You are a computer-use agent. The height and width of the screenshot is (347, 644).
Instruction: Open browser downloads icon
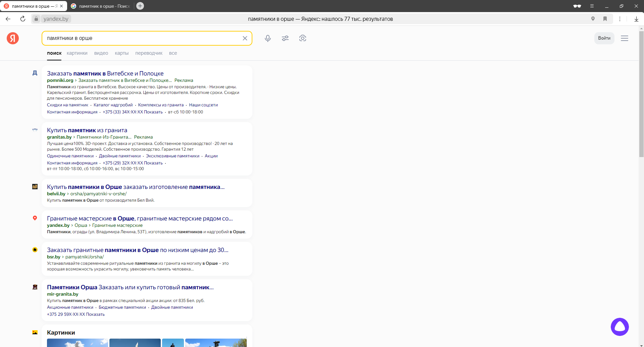click(x=636, y=19)
